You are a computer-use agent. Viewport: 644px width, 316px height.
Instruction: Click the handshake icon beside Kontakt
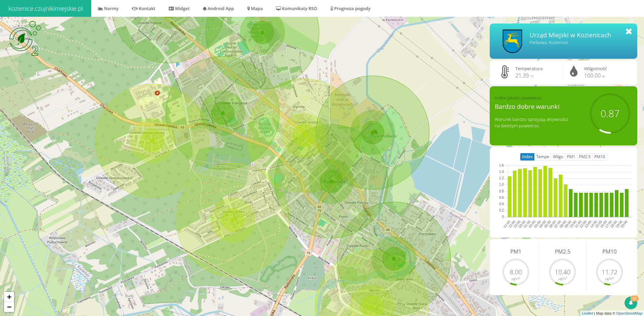(x=135, y=8)
